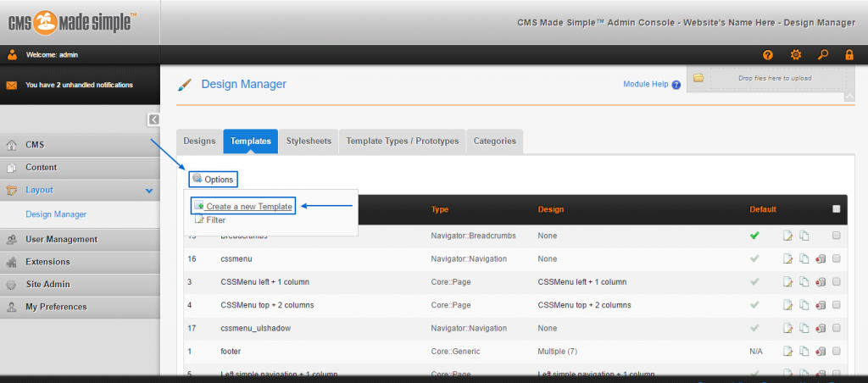The width and height of the screenshot is (868, 383).
Task: Click the magnifier search icon in top bar
Action: point(823,55)
